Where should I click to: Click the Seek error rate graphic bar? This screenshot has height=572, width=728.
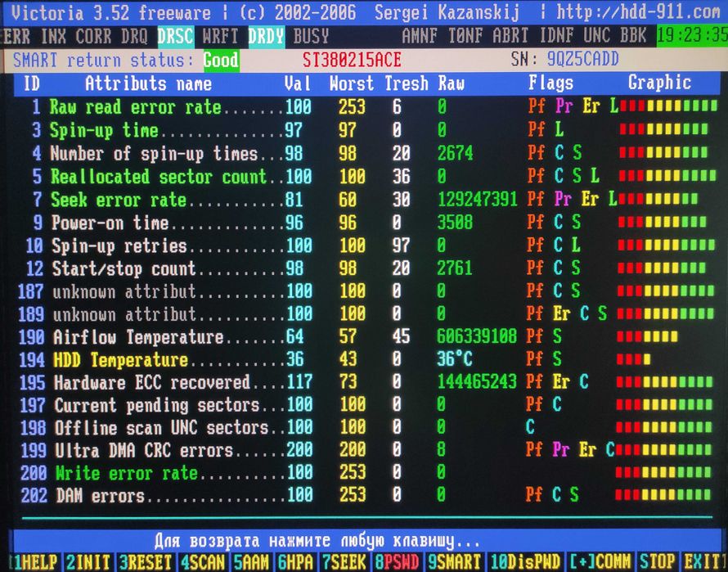tap(658, 200)
